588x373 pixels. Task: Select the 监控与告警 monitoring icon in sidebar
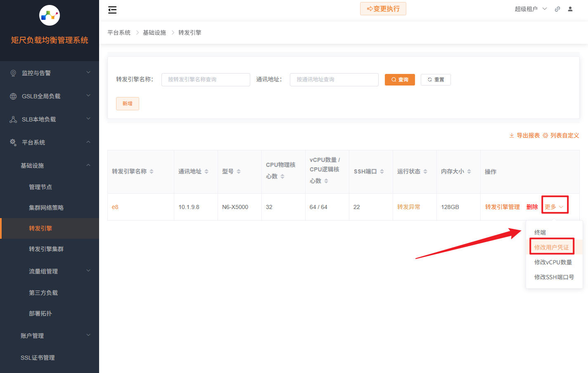pos(12,73)
